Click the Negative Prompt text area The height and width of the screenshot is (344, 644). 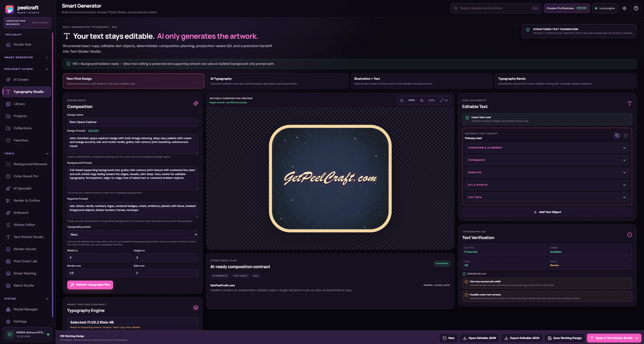coord(133,210)
